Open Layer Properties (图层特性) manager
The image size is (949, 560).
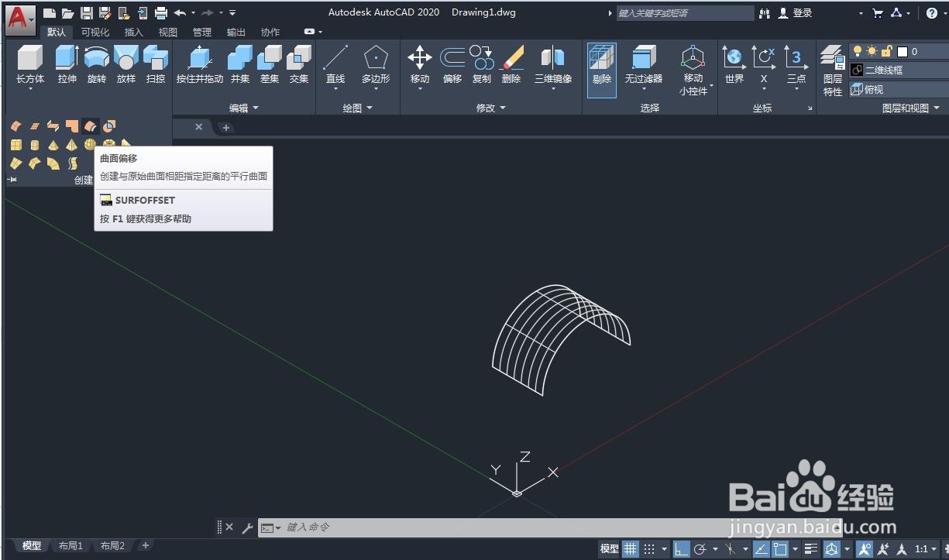click(x=833, y=70)
